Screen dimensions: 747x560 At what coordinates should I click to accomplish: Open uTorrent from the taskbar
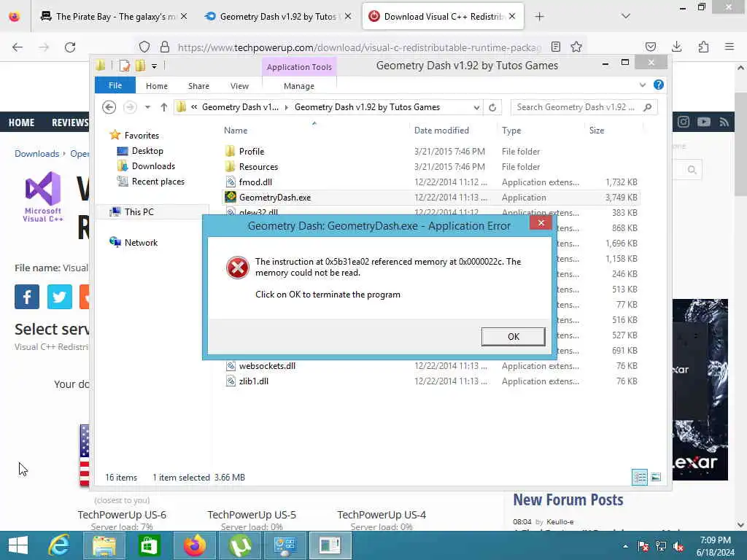[x=239, y=545]
